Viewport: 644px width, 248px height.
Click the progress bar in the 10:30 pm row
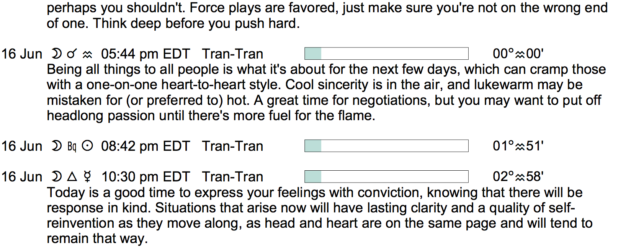386,177
